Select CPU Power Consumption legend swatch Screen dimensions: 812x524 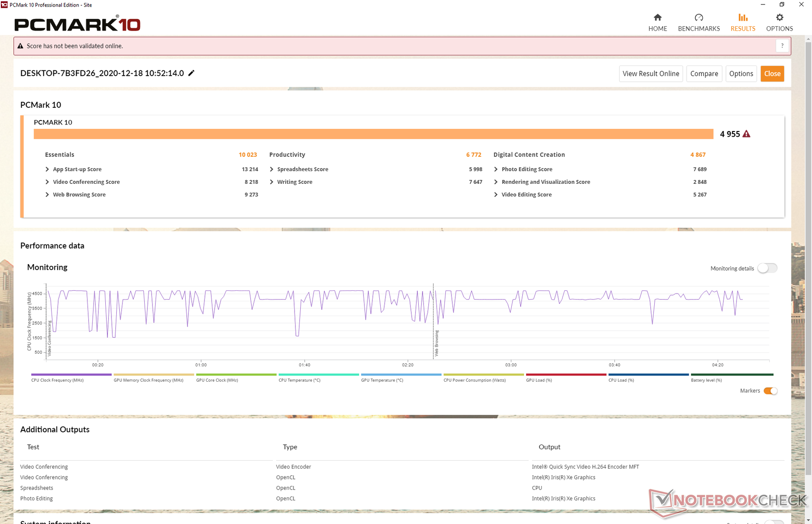click(x=483, y=375)
